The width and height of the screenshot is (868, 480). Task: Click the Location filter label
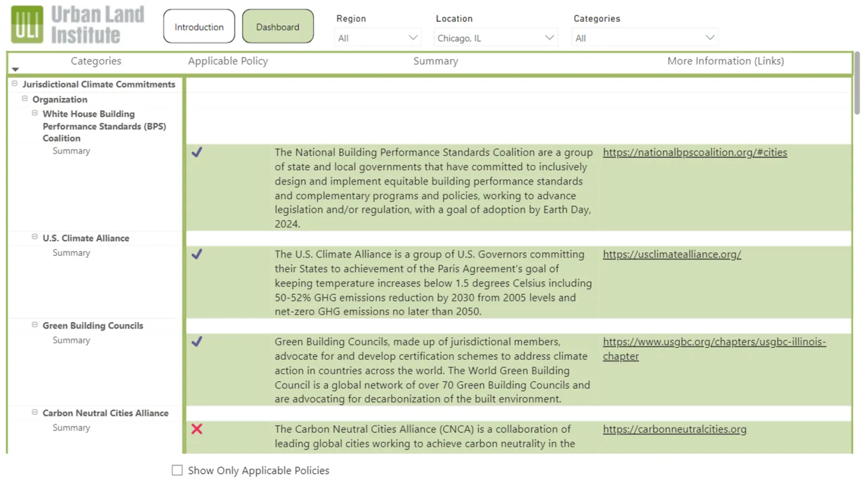click(x=454, y=19)
